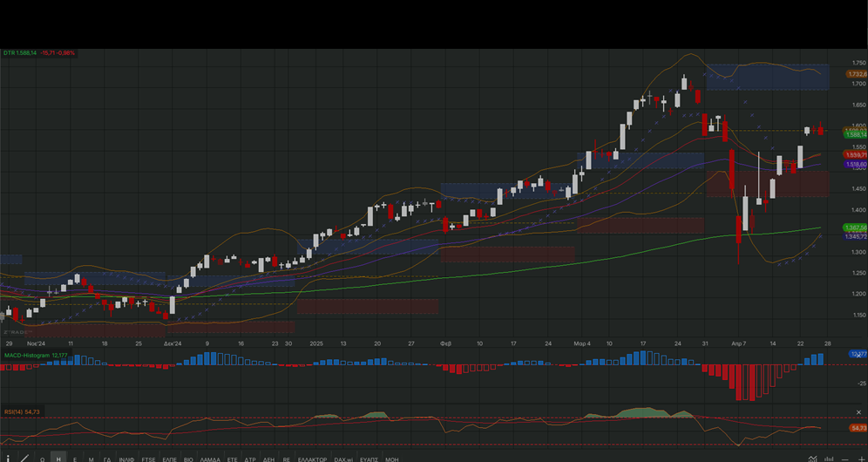Select the Ω timeframe button
This screenshot has height=462, width=868.
click(x=42, y=459)
